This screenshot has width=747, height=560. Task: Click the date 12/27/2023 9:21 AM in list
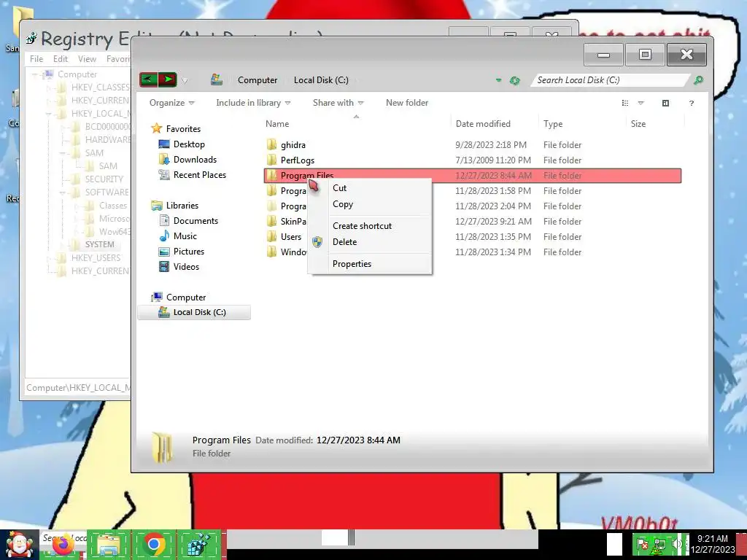click(x=493, y=222)
